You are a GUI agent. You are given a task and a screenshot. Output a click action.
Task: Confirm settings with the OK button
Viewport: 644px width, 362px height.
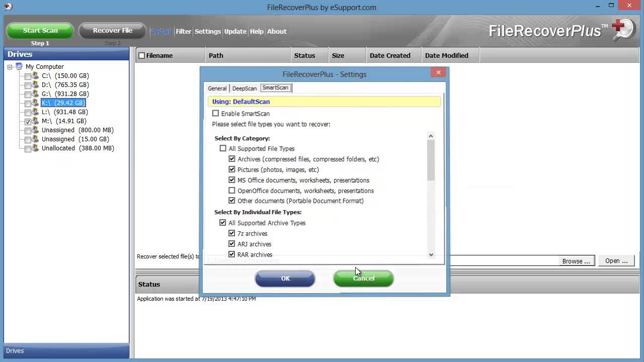click(x=285, y=279)
